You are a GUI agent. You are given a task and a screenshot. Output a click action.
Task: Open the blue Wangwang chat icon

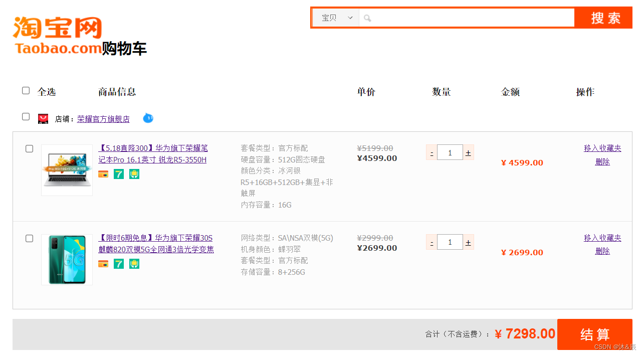148,118
